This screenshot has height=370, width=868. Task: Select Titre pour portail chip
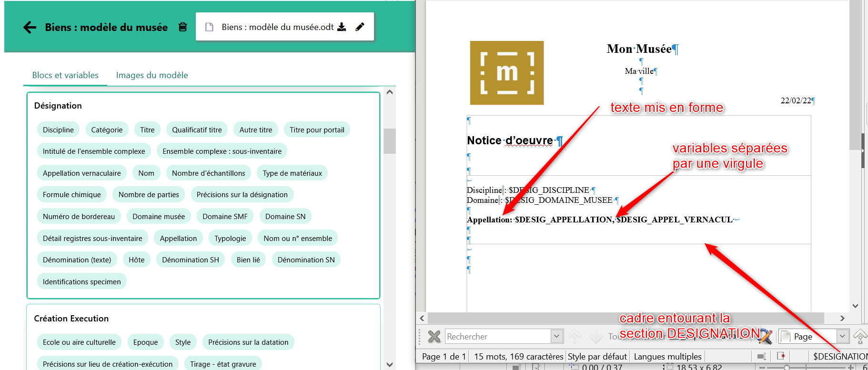point(317,130)
